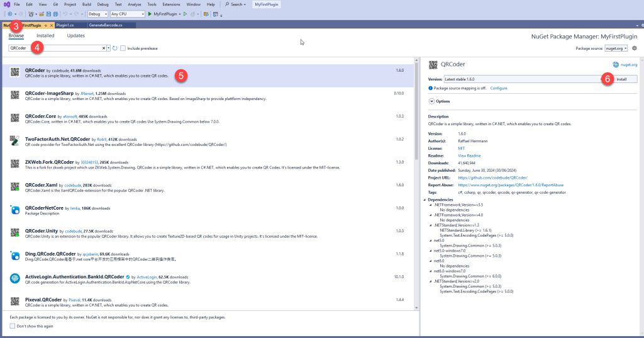This screenshot has width=644, height=338.
Task: Click the start without debugging outline play icon
Action: coord(186,14)
